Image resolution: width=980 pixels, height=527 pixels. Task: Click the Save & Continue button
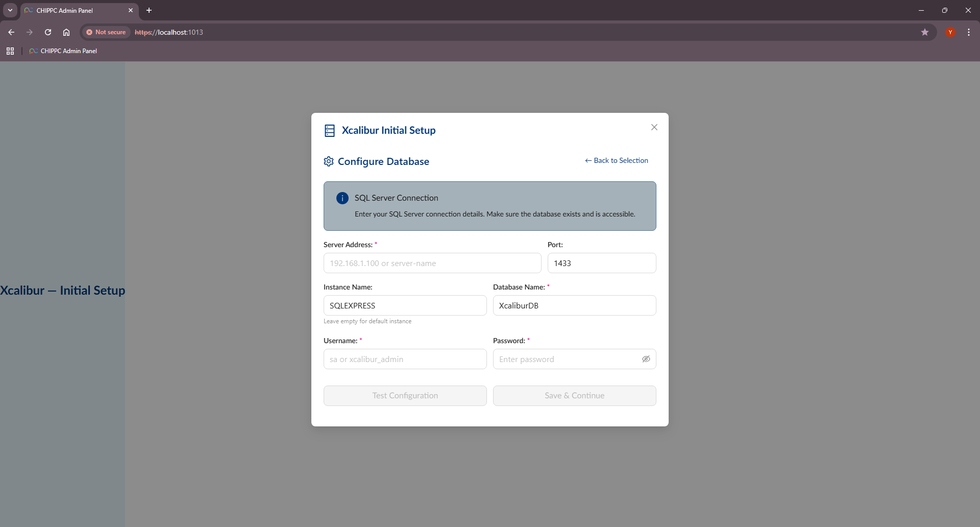click(x=574, y=395)
